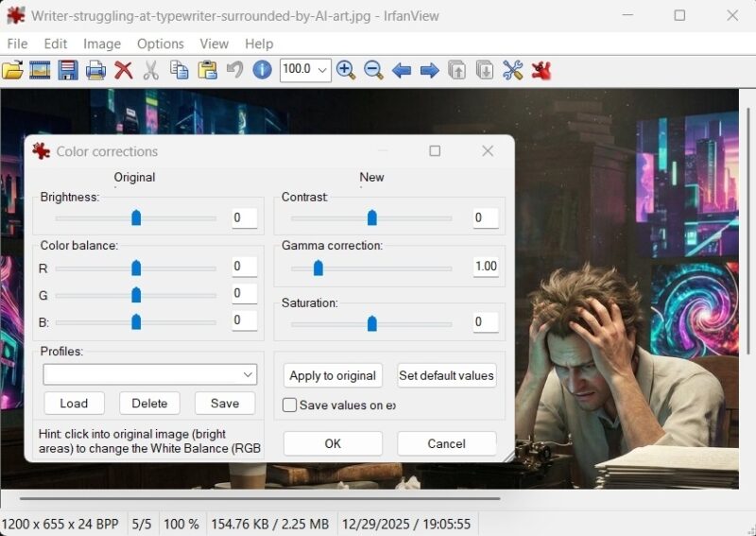This screenshot has width=756, height=536.
Task: Open About IrfanView red cat icon
Action: [541, 71]
